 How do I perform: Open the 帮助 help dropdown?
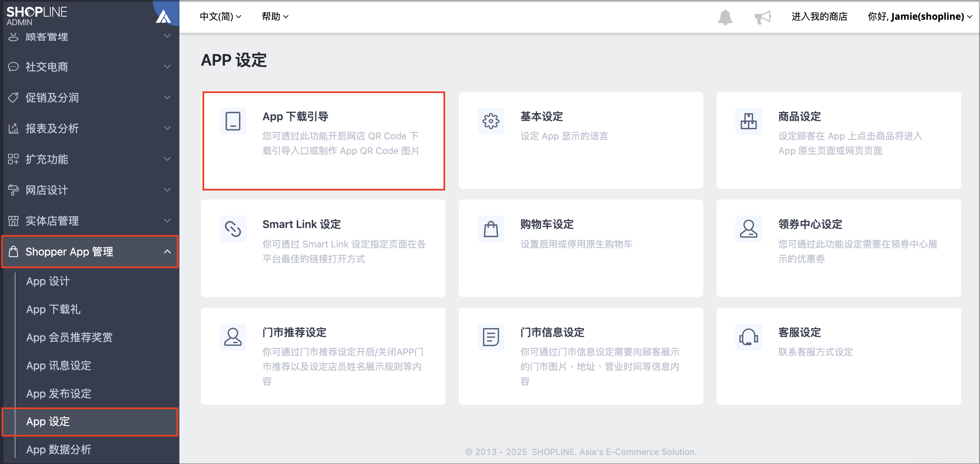[x=275, y=16]
